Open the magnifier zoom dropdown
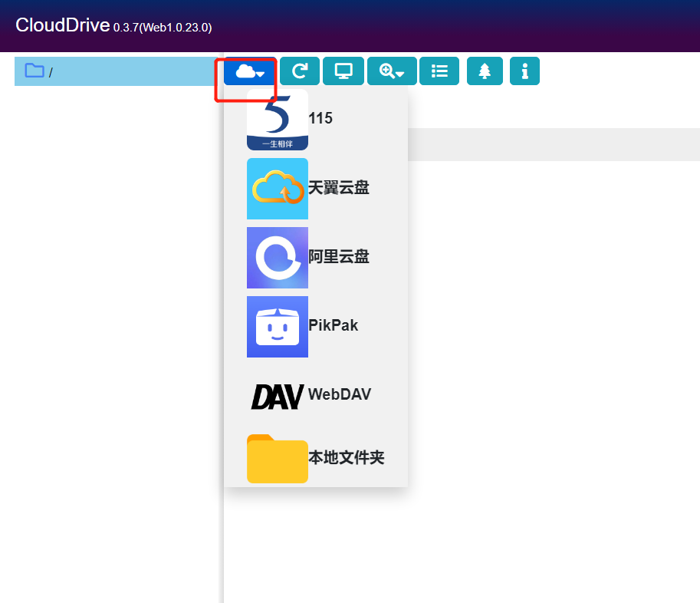Image resolution: width=700 pixels, height=603 pixels. point(392,71)
